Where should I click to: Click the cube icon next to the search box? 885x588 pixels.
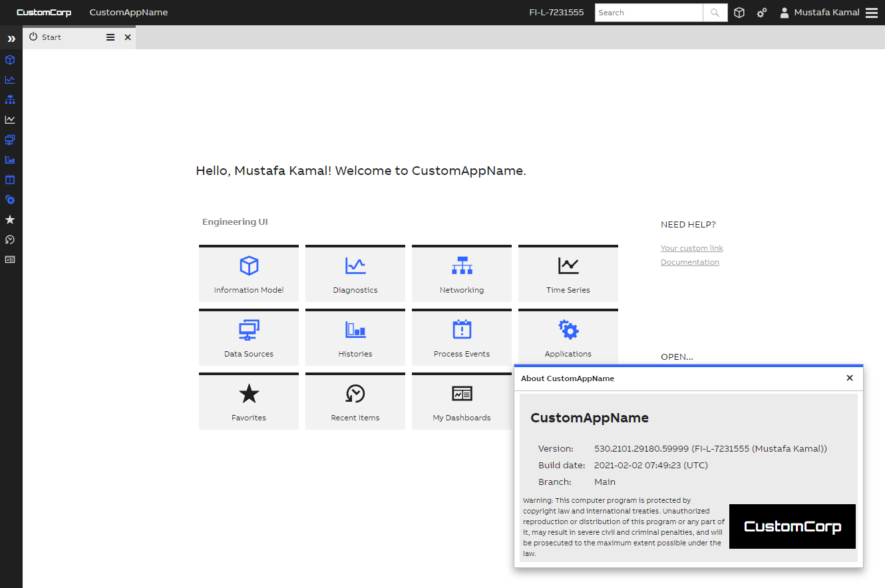739,12
